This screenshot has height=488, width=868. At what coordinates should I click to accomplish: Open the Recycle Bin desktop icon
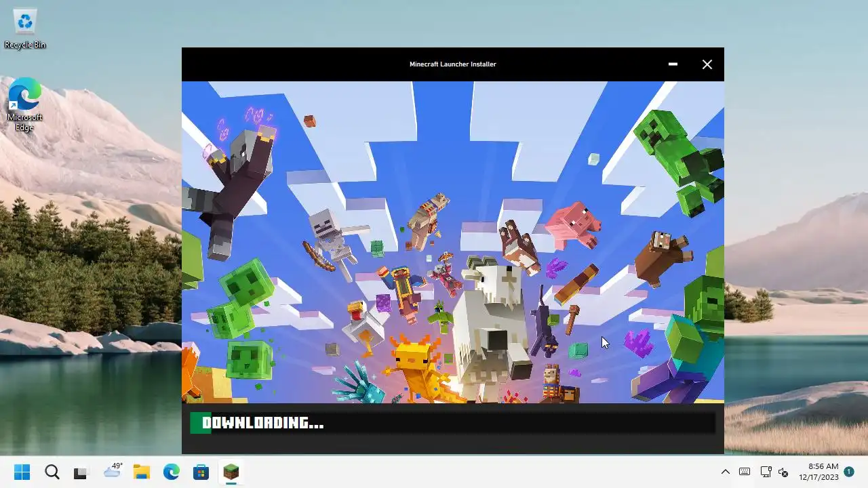[25, 29]
